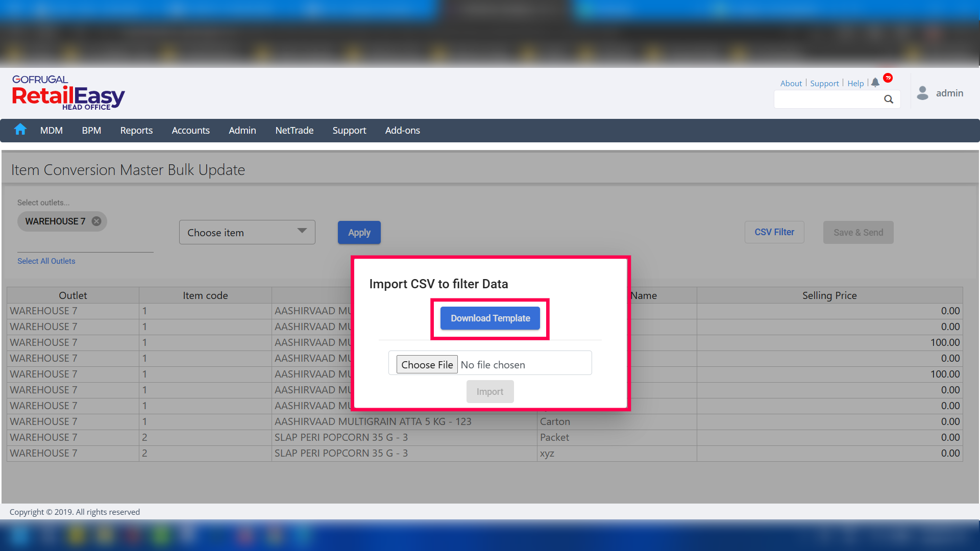Open the notifications bell icon
The height and width of the screenshot is (551, 980).
pos(875,83)
